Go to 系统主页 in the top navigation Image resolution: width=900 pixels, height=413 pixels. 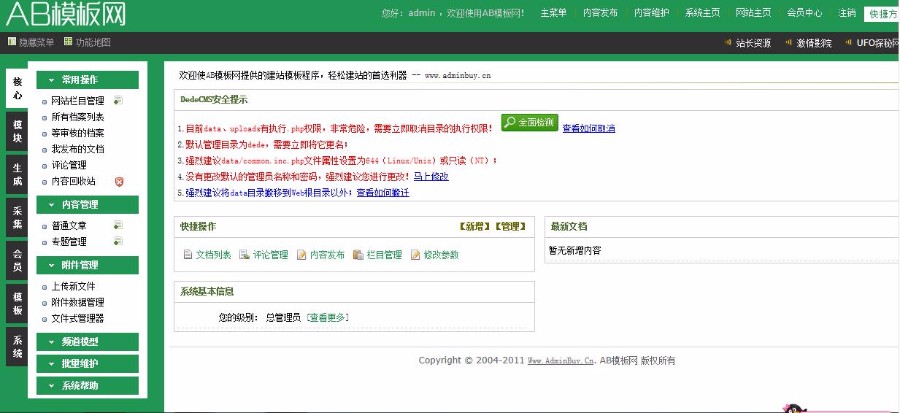tap(703, 13)
